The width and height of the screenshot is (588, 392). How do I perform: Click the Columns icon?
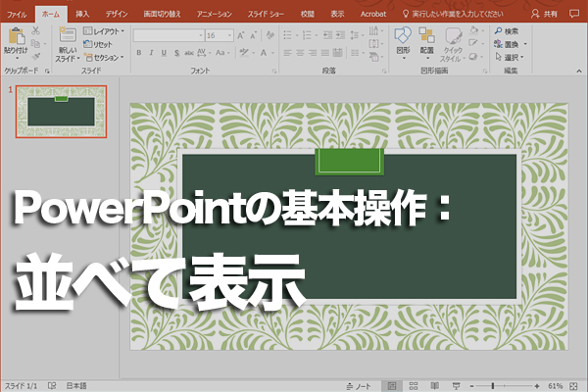355,53
